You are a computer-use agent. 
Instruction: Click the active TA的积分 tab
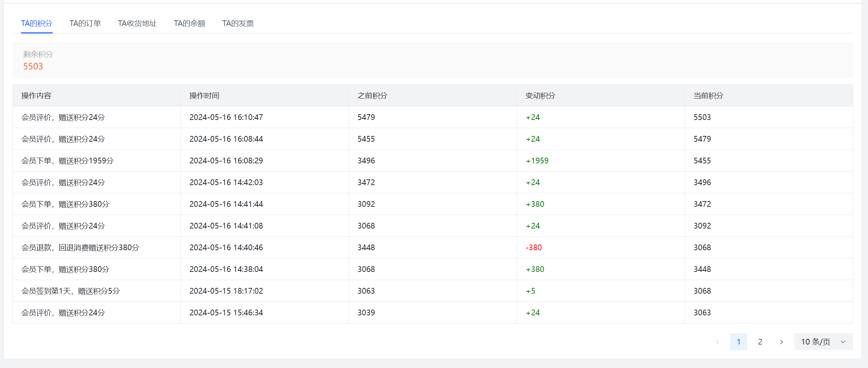coord(37,23)
